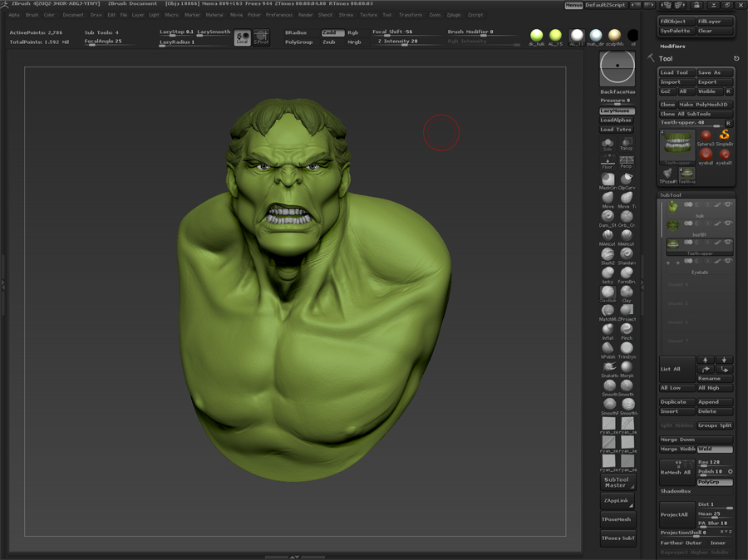
Task: Open the Material menu
Action: click(214, 15)
